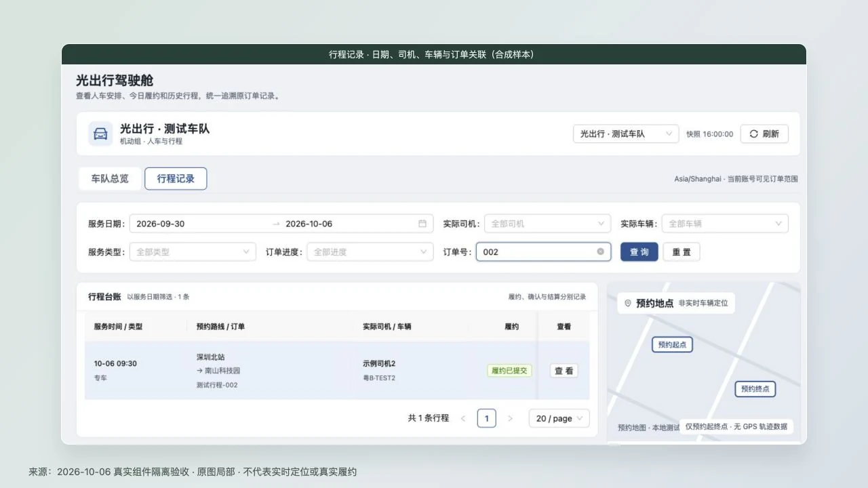Click the 行程台账 panel title
The height and width of the screenshot is (488, 868).
104,297
